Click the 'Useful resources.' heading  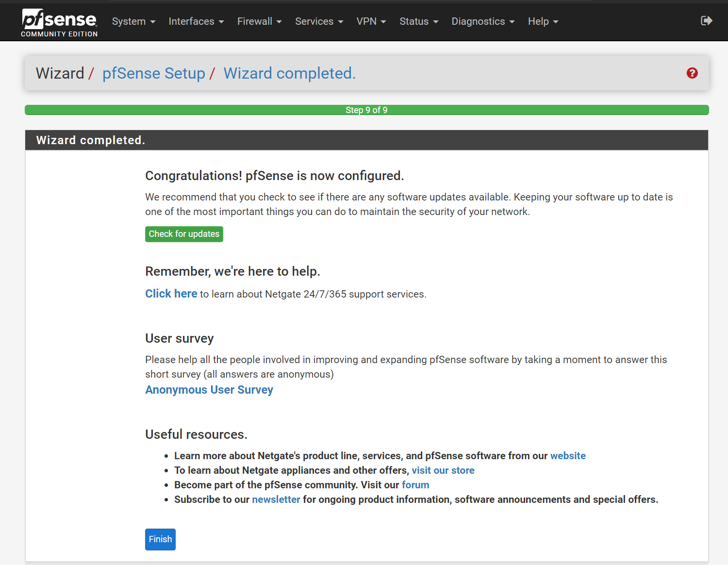(197, 434)
